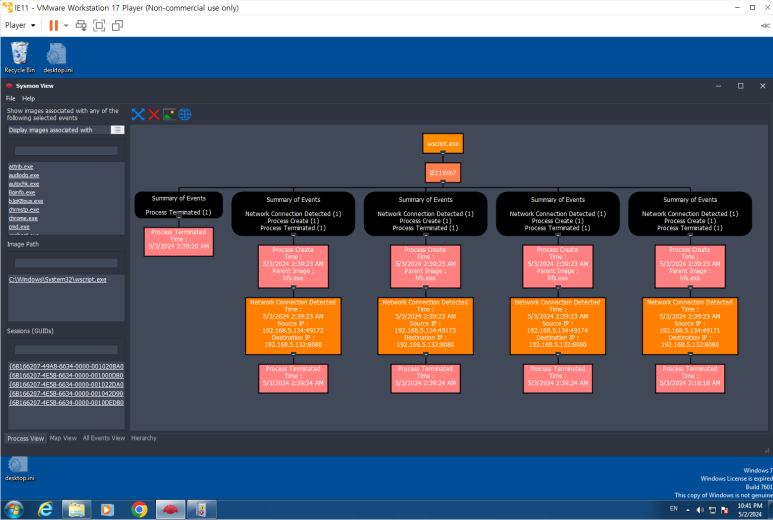Screen dimensions: 773x520
Task: Switch to the All Events View tab
Action: (x=104, y=438)
